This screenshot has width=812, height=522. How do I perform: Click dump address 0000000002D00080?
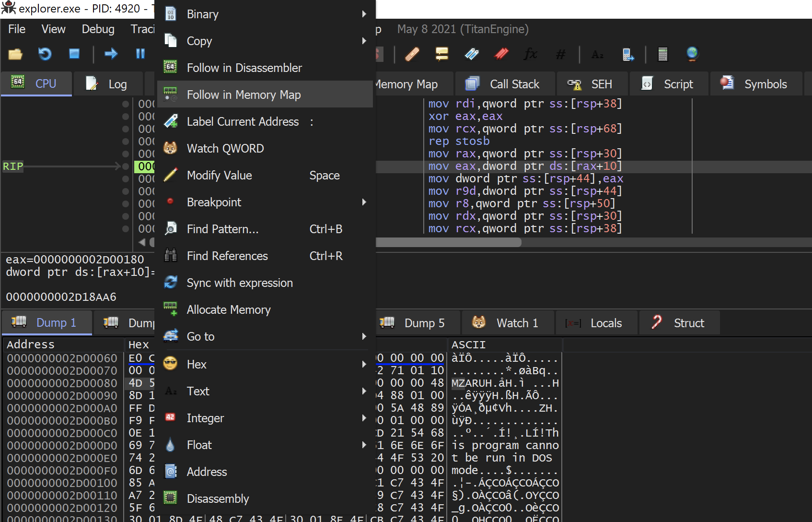coord(62,383)
